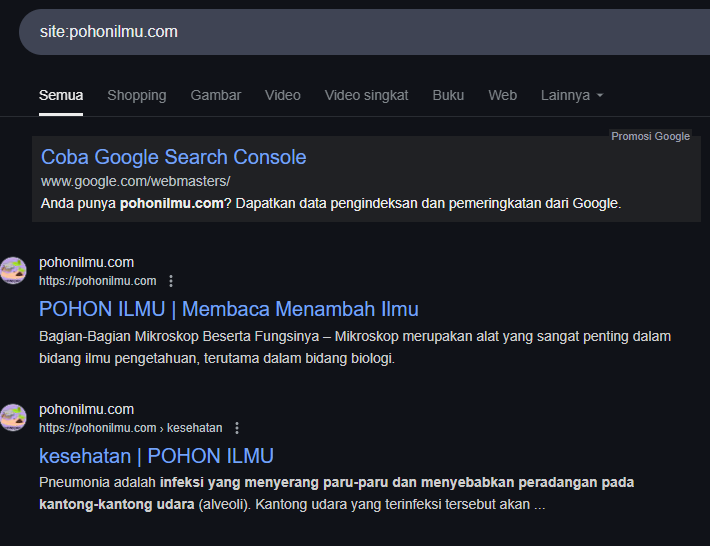
Task: Click the https://pohonilmu.com URL of first result
Action: (x=97, y=281)
